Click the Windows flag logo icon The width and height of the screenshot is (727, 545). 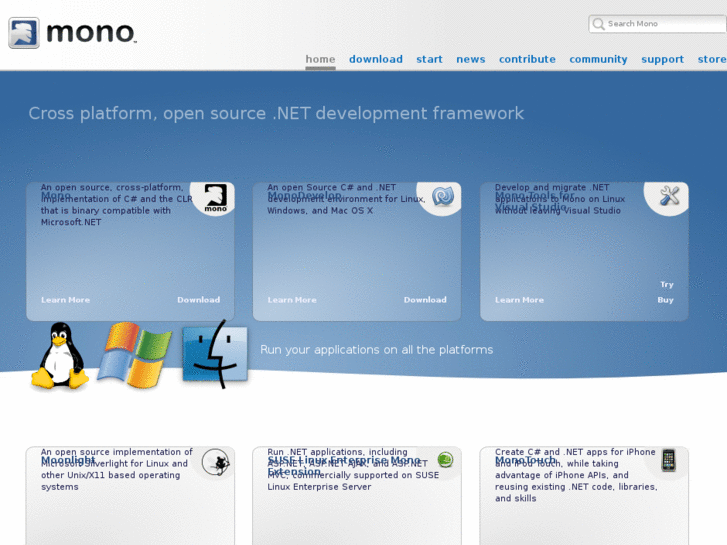coord(134,355)
